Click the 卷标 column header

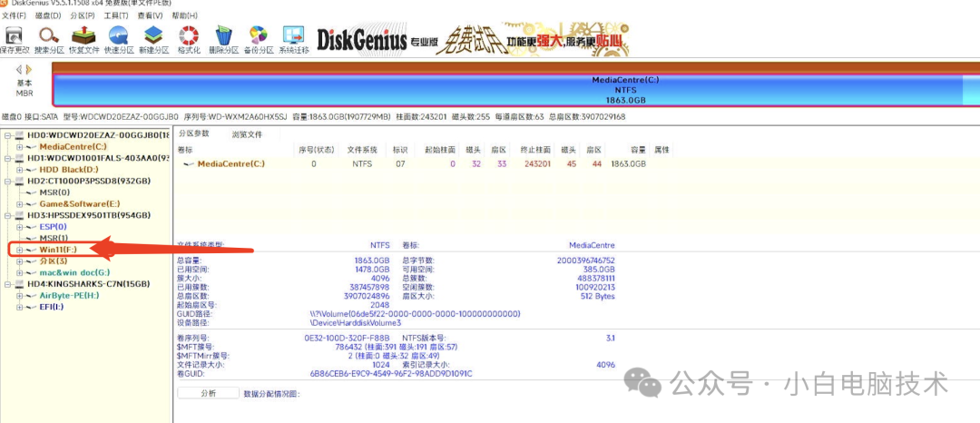point(185,150)
